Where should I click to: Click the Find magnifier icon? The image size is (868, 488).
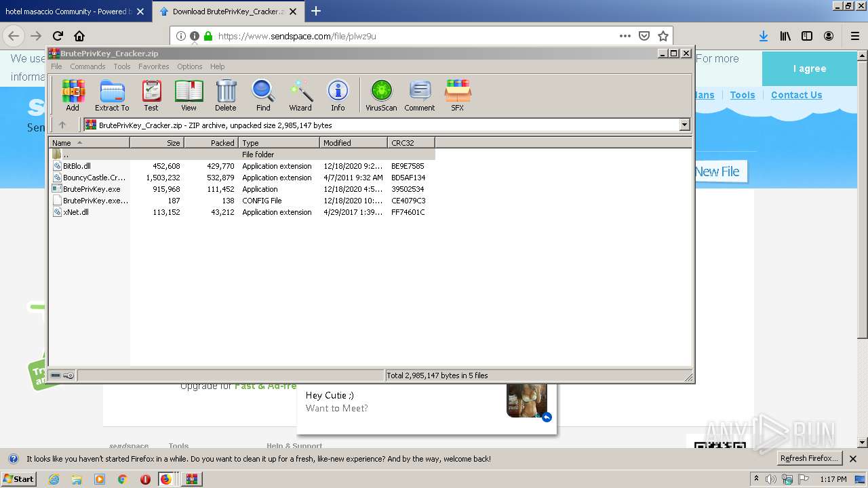(263, 96)
